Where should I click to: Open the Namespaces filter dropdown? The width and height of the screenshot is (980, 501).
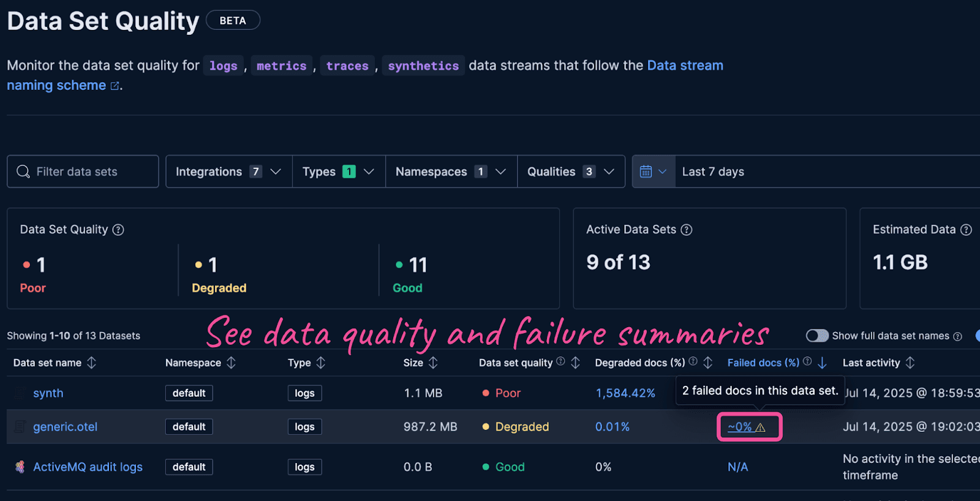point(451,171)
